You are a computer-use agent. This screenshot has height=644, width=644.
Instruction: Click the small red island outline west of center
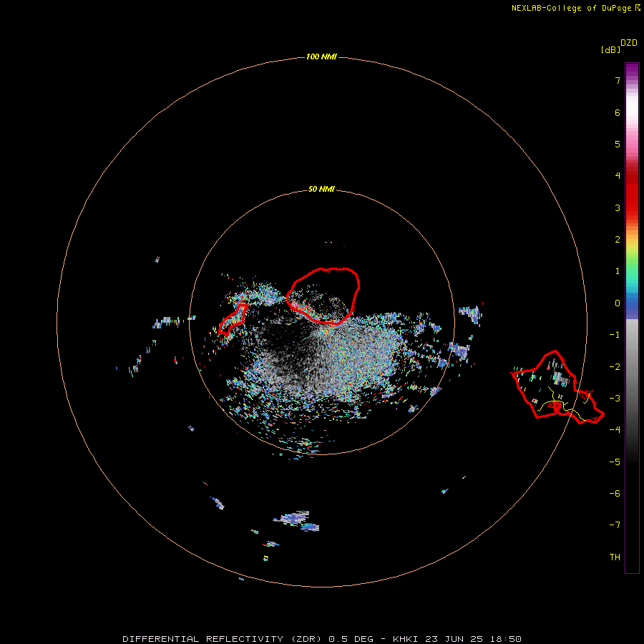click(233, 319)
